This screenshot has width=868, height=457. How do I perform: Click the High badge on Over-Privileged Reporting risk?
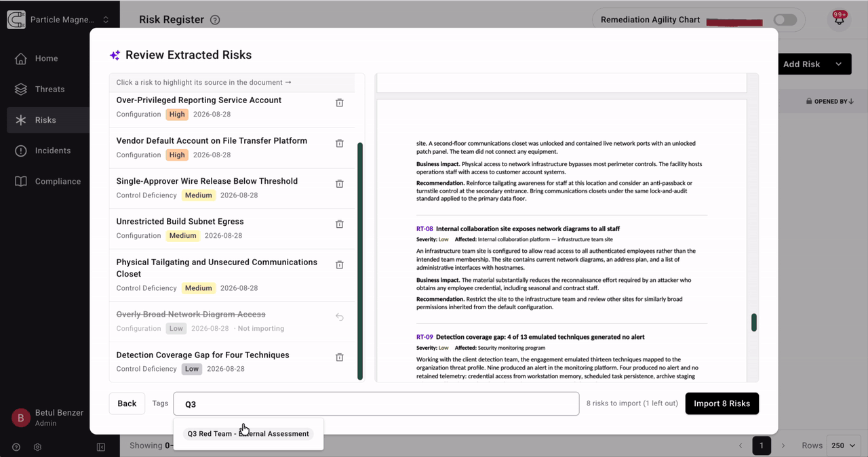click(x=177, y=115)
